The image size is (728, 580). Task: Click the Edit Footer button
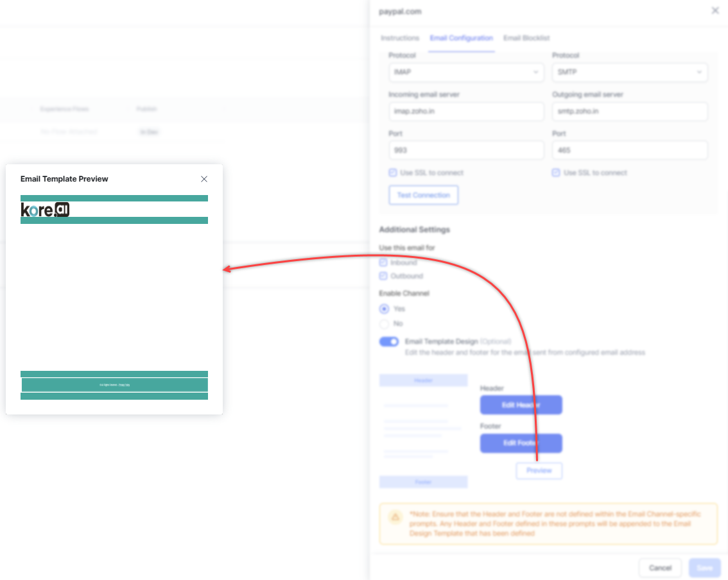tap(521, 443)
